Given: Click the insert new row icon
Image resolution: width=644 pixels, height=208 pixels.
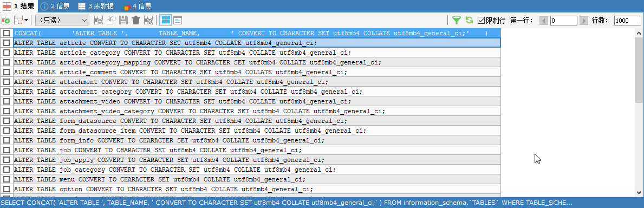Looking at the screenshot, I should pyautogui.click(x=99, y=20).
